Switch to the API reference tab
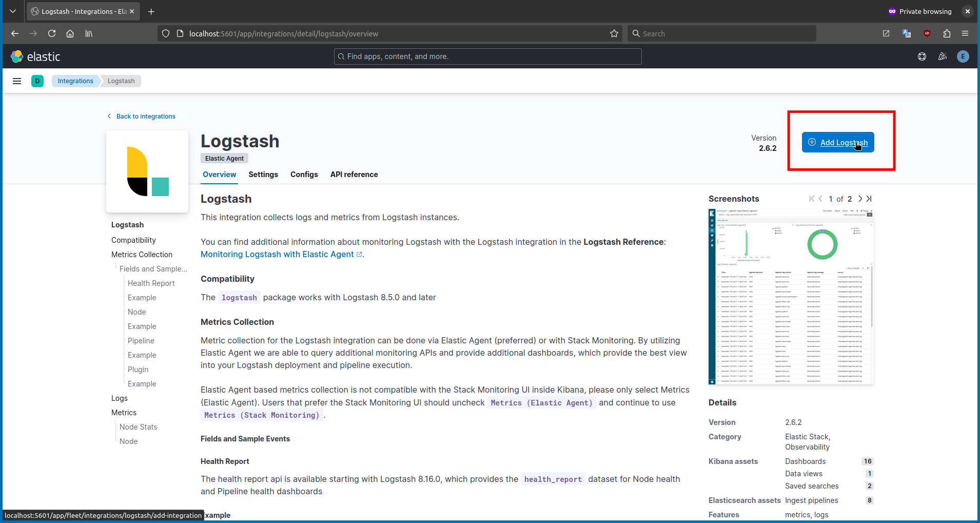 pos(354,175)
